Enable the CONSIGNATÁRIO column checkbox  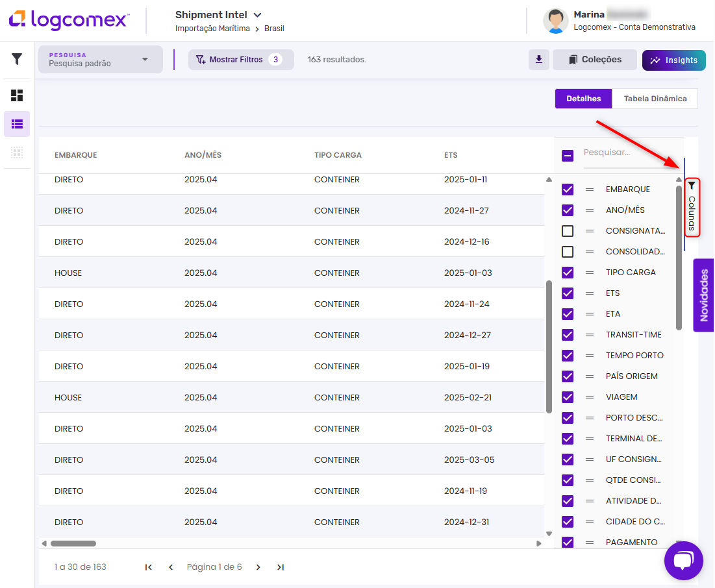[x=568, y=231]
